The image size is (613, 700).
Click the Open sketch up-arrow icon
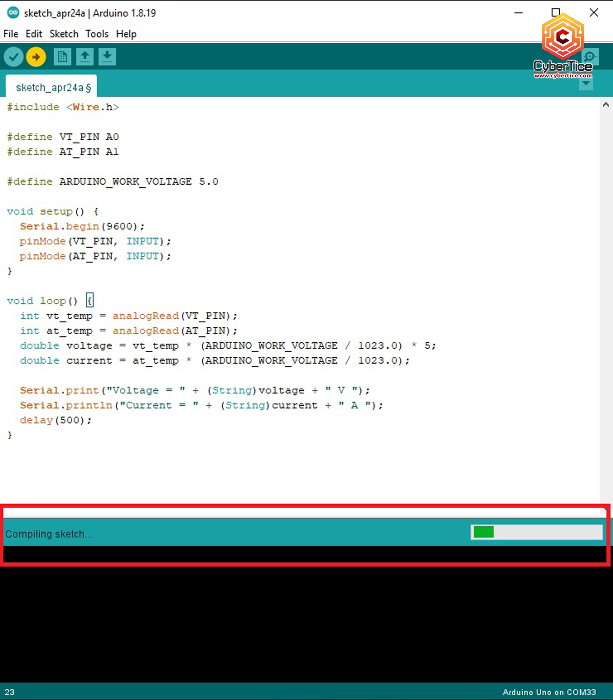[85, 57]
